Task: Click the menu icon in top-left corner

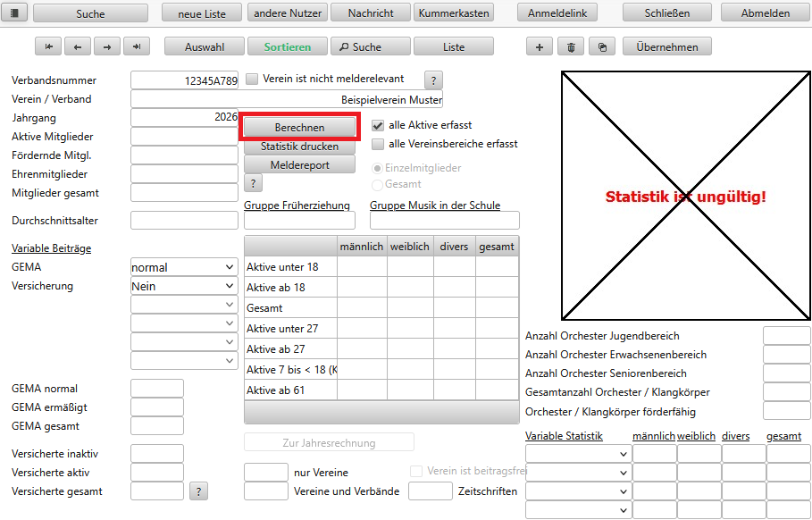Action: click(17, 13)
